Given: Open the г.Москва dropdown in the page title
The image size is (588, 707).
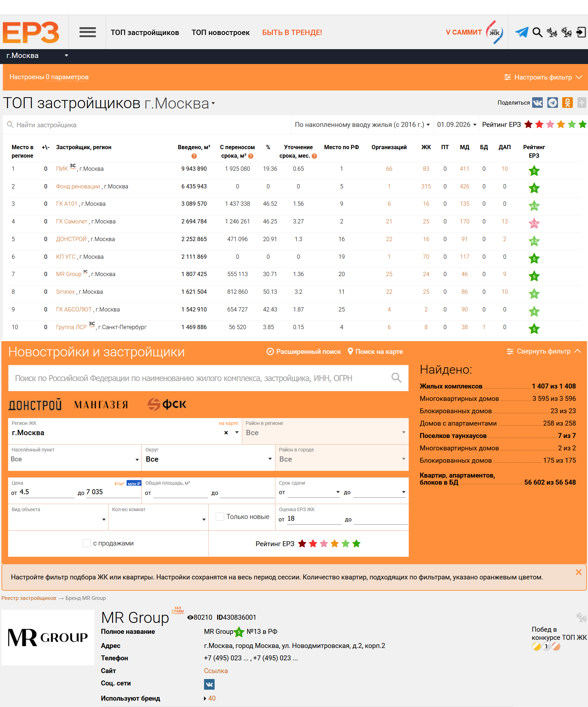Looking at the screenshot, I should (x=180, y=103).
